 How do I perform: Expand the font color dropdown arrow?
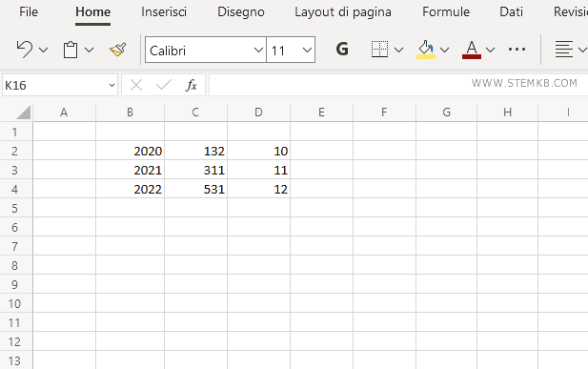(x=490, y=50)
